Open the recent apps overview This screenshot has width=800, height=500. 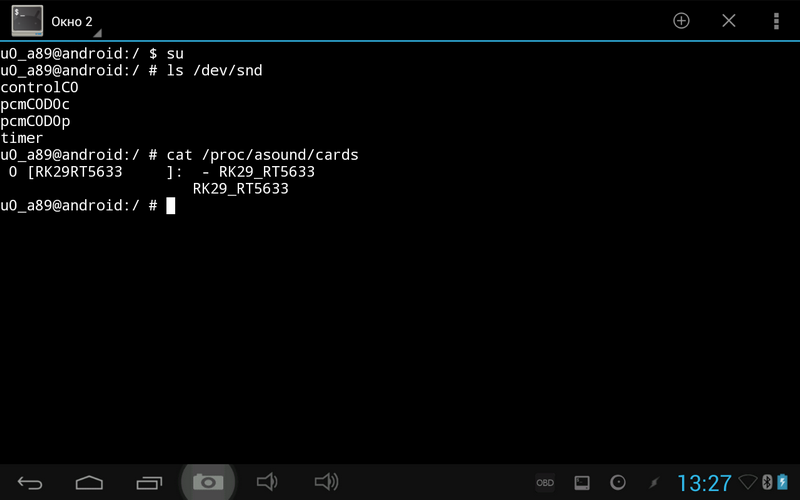[149, 482]
